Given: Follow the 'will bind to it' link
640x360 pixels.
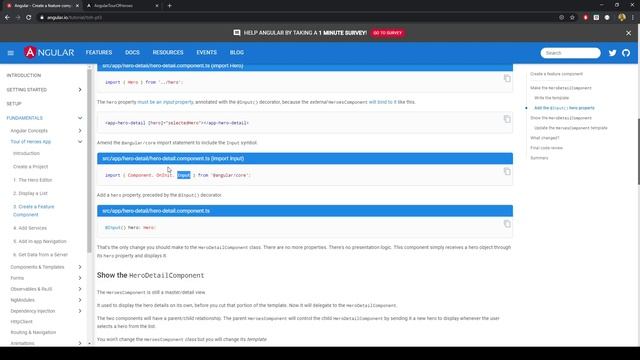Looking at the screenshot, I should tap(382, 102).
